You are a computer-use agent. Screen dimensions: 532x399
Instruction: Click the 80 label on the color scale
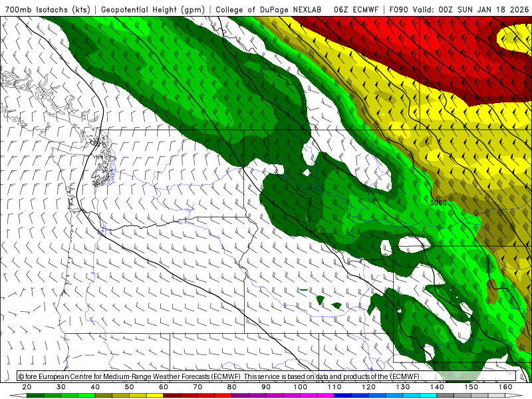232,387
